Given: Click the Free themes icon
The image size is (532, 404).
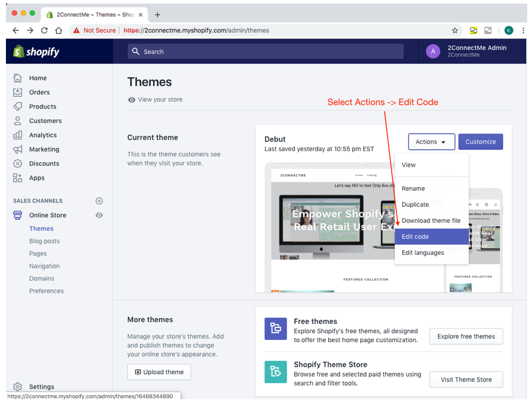Looking at the screenshot, I should pyautogui.click(x=275, y=329).
